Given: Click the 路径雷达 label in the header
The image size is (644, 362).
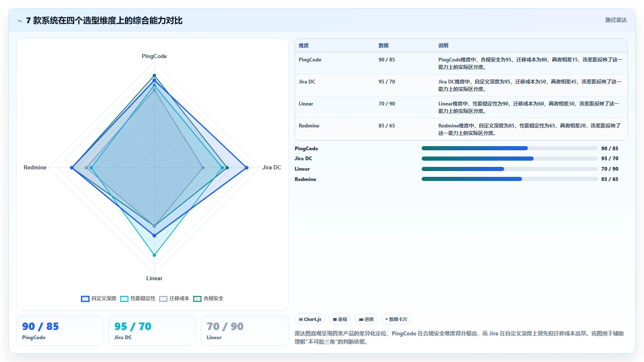Looking at the screenshot, I should click(616, 20).
